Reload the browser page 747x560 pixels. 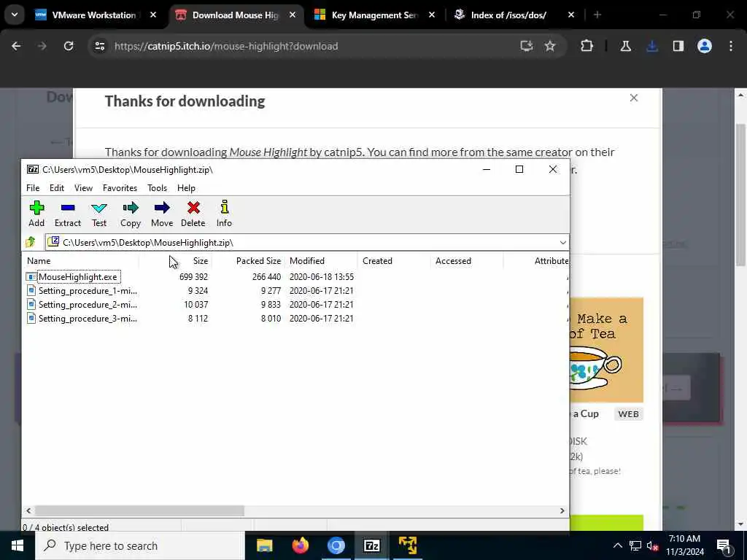pyautogui.click(x=69, y=46)
